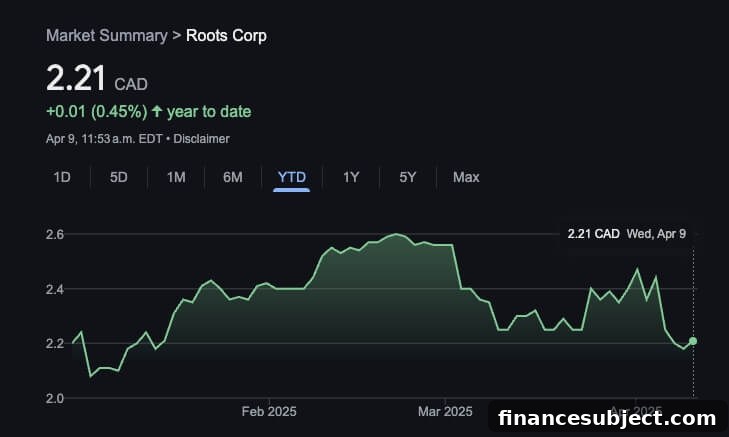
Task: Click the green dot marker at Apr 9
Action: 693,341
